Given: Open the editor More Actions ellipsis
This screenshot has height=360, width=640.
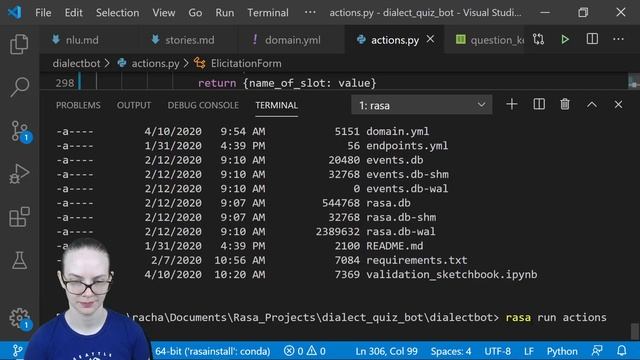Looking at the screenshot, I should (618, 39).
